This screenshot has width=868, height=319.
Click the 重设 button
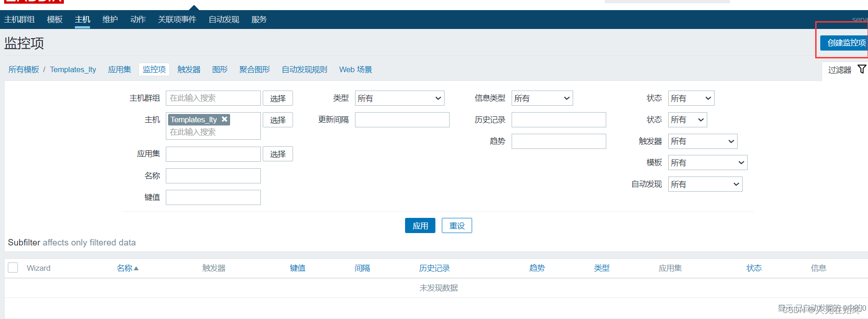457,225
